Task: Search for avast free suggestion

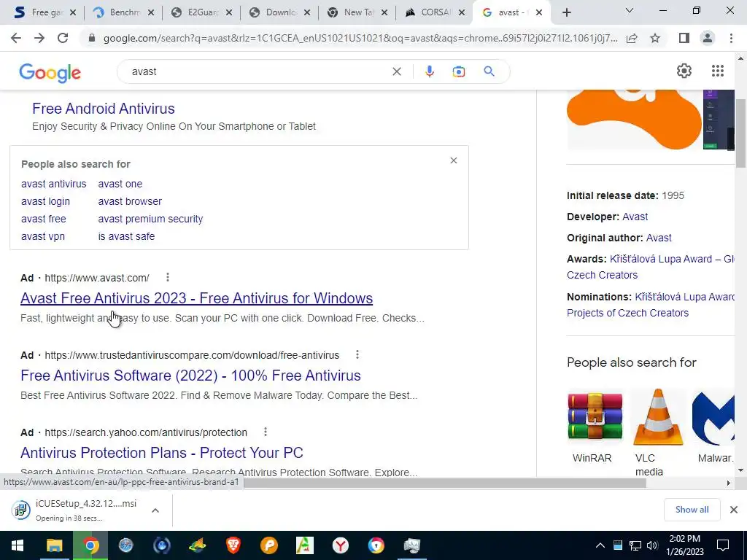Action: [43, 219]
